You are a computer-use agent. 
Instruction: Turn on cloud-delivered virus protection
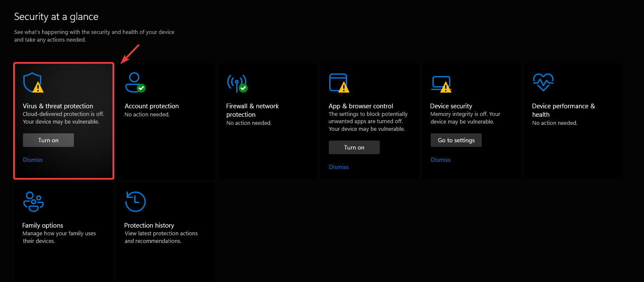pyautogui.click(x=48, y=140)
